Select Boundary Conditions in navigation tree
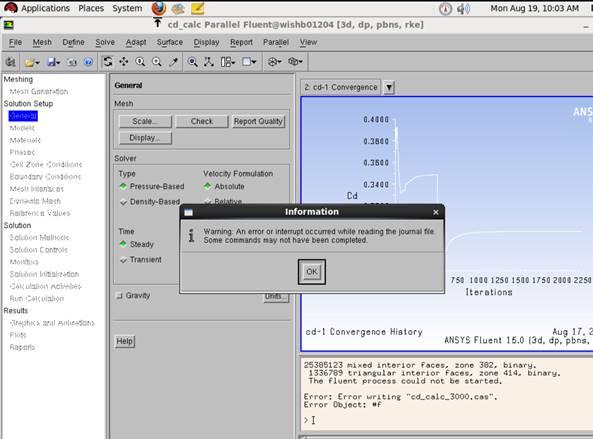 (45, 177)
